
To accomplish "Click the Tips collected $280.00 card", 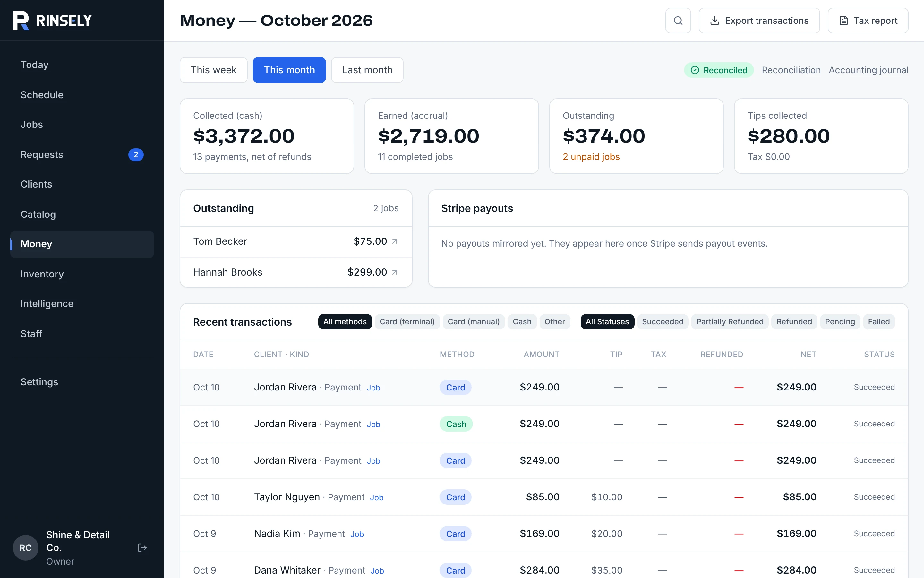I will pyautogui.click(x=821, y=136).
